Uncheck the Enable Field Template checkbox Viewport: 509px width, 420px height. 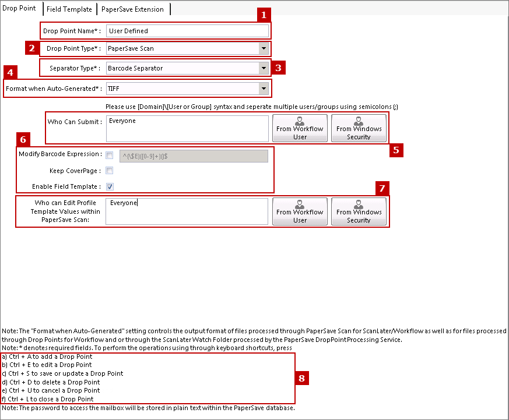click(x=110, y=186)
